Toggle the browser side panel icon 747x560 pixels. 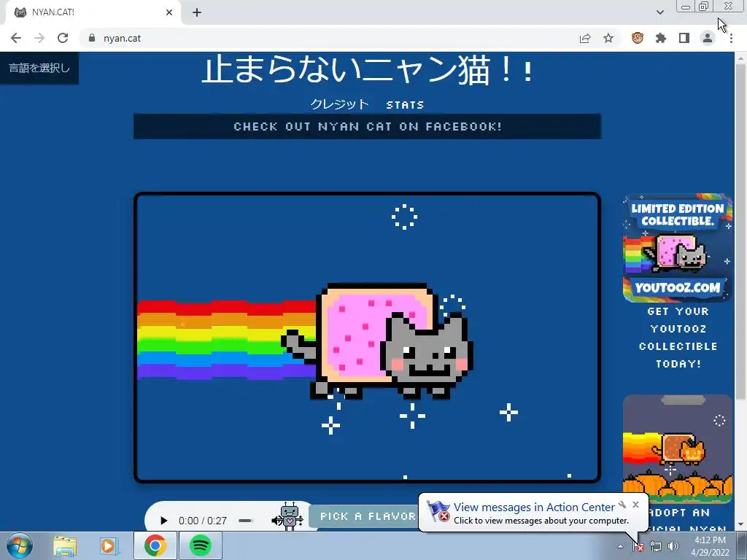click(x=684, y=38)
